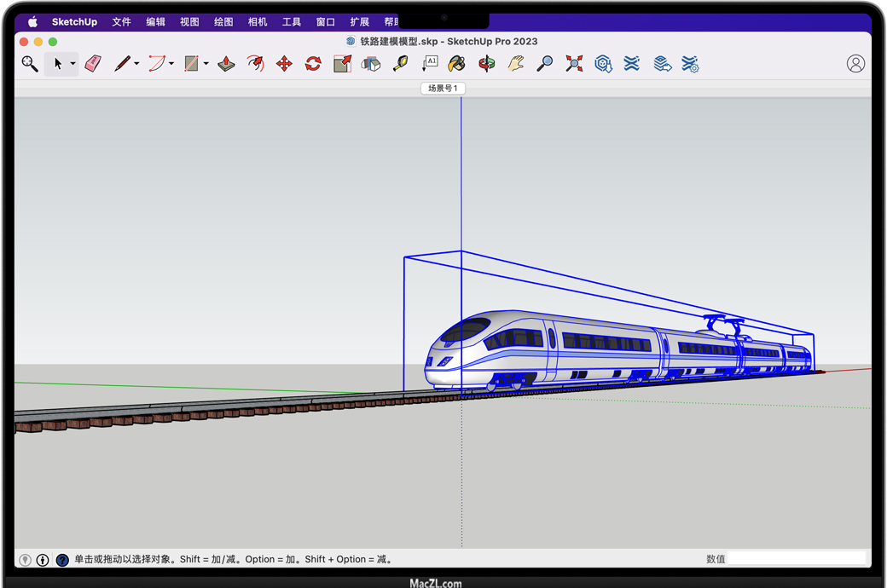Activate the Push/Pull tool
The image size is (887, 588).
click(226, 64)
